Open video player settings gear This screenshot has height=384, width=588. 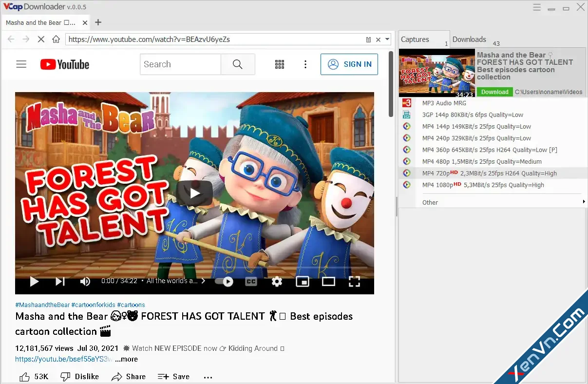(277, 281)
